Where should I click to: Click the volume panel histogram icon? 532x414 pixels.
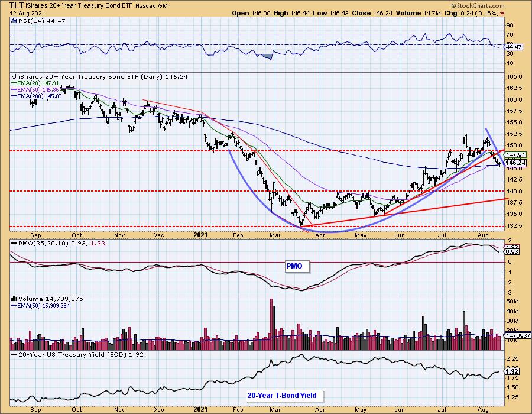pos(14,299)
